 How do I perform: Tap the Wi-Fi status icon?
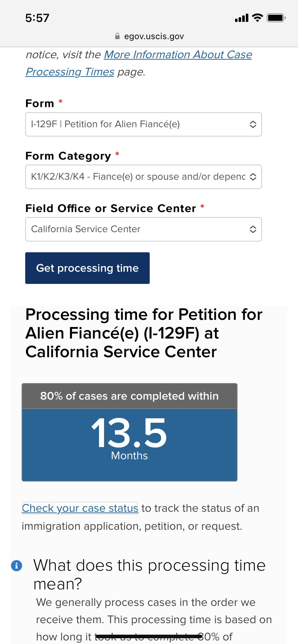[x=257, y=18]
